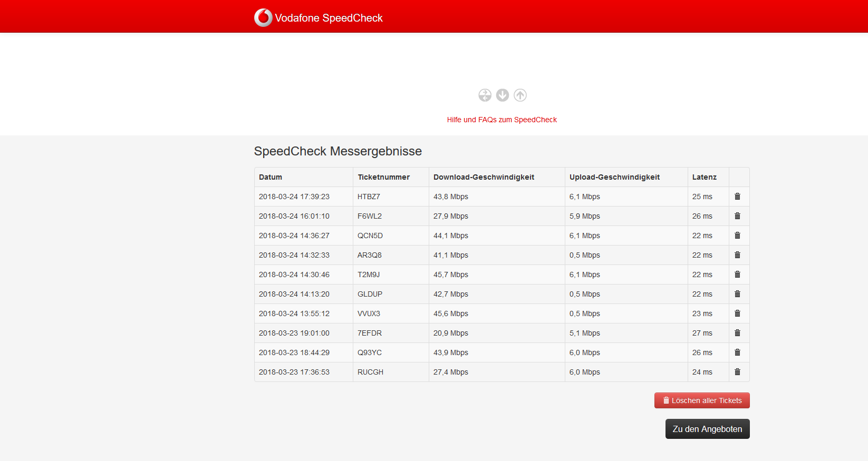This screenshot has width=868, height=461.
Task: Click download value 43,9 Mbps
Action: click(451, 352)
